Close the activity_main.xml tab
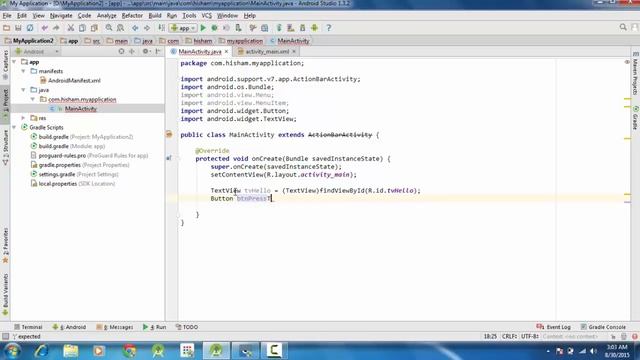This screenshot has height=360, width=640. pyautogui.click(x=294, y=51)
